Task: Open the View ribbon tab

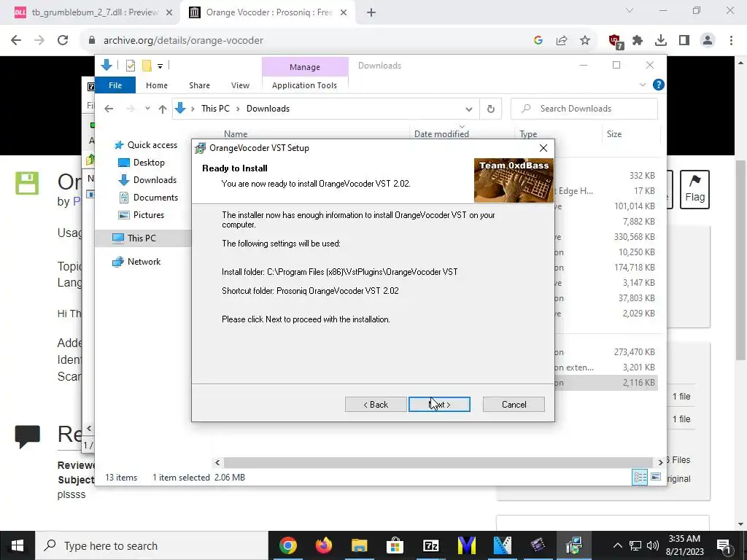Action: point(240,85)
